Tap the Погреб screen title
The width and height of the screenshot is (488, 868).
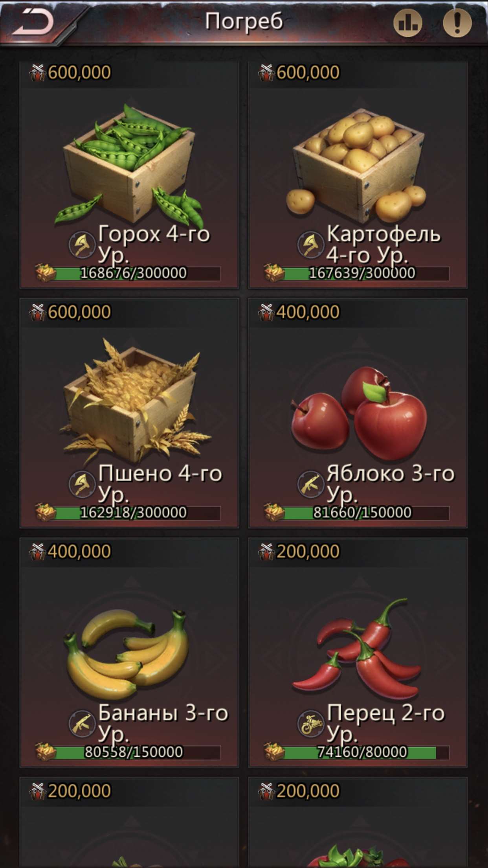[x=244, y=22]
